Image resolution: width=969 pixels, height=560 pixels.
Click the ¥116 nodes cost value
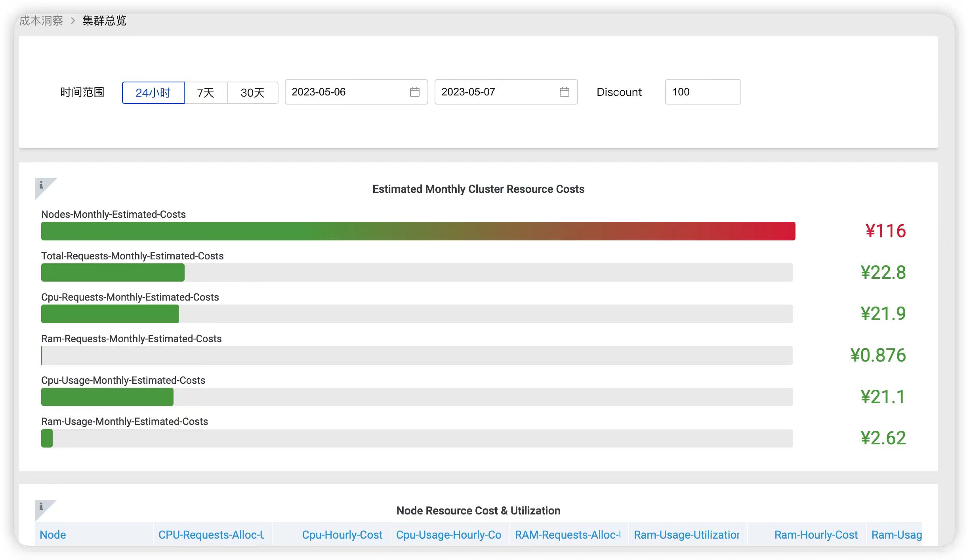point(885,231)
